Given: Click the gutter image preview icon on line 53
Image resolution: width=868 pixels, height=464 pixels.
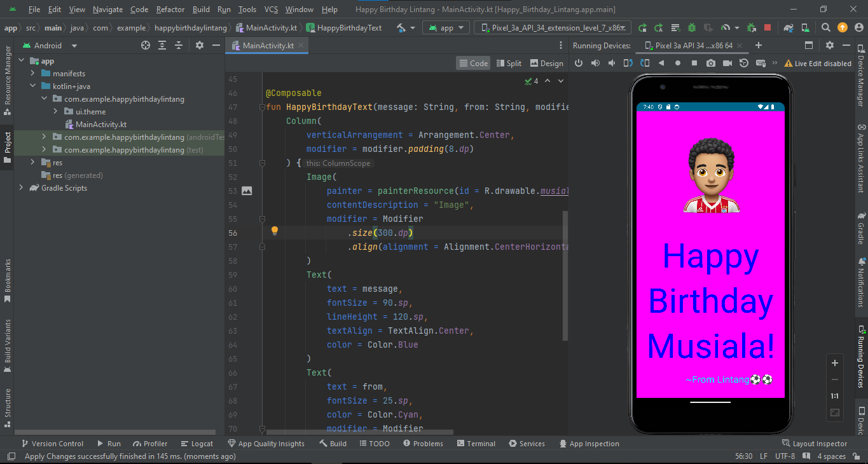Looking at the screenshot, I should [247, 191].
